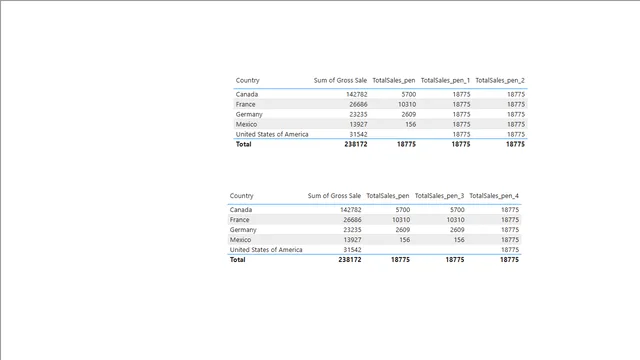Click Total 18775 under TotalSales_pen_1

[461, 144]
